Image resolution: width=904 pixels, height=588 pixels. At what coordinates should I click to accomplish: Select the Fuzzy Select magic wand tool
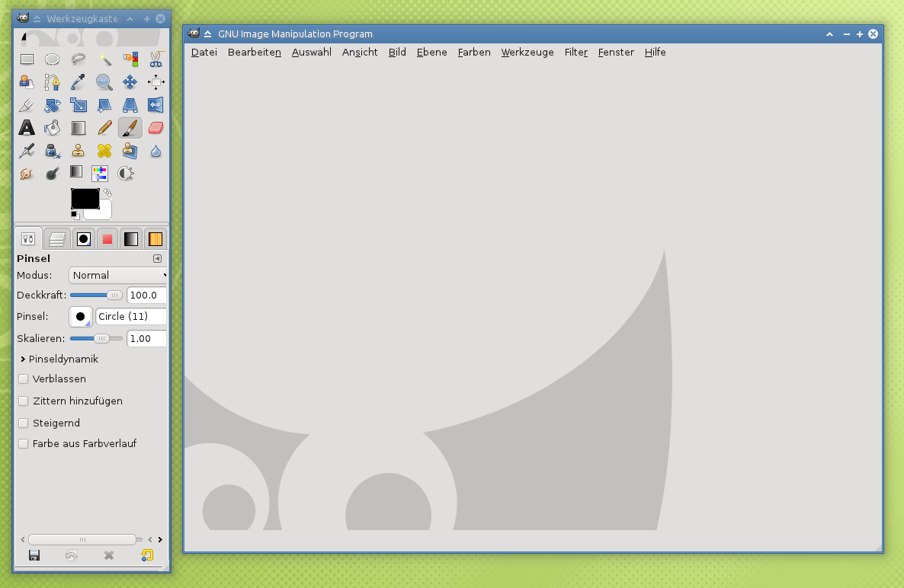coord(104,59)
